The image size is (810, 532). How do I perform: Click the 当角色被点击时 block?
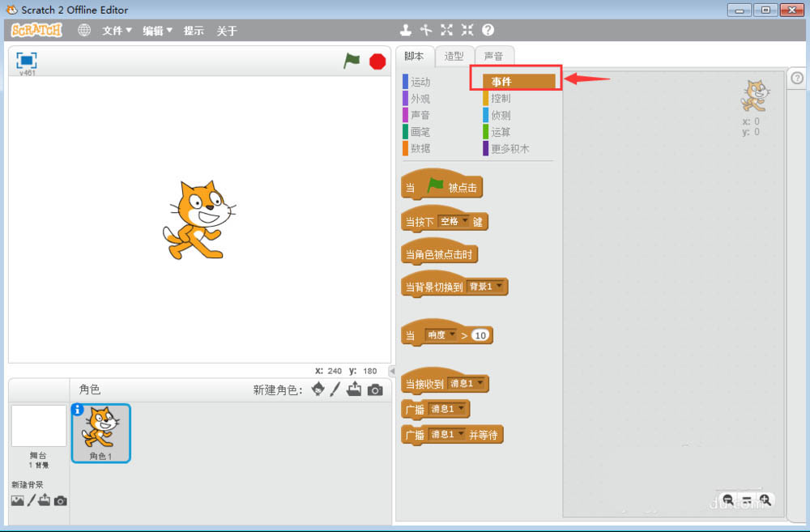(440, 252)
